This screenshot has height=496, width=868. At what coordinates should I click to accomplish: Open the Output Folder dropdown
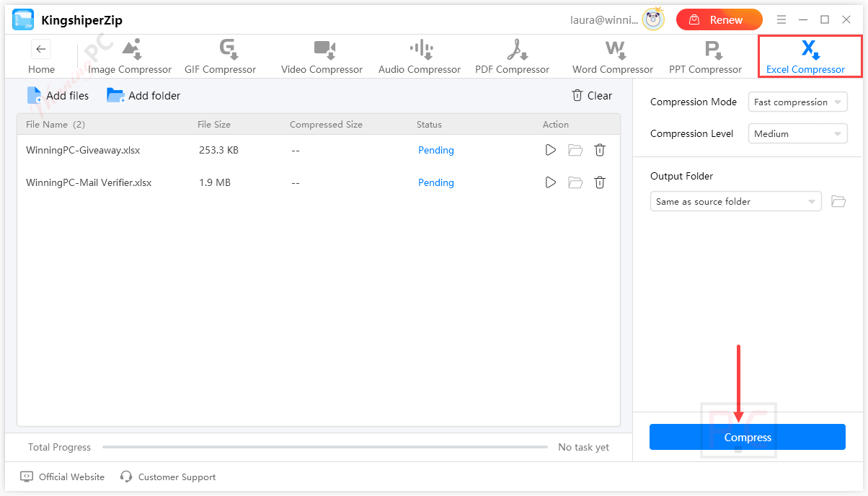736,201
